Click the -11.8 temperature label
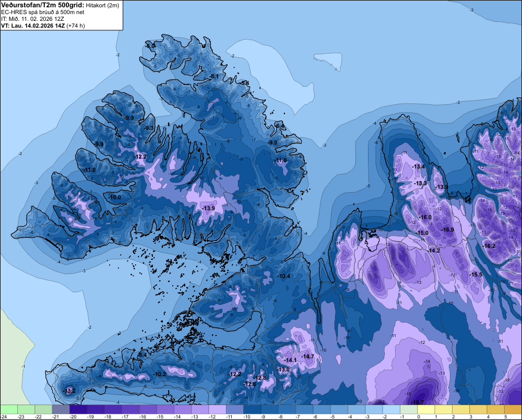This screenshot has height=420, width=522. pyautogui.click(x=281, y=160)
